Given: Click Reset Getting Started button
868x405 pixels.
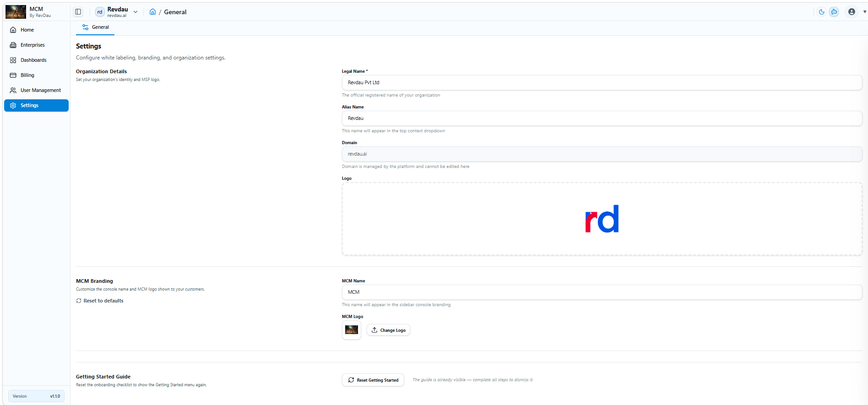Looking at the screenshot, I should [x=373, y=380].
